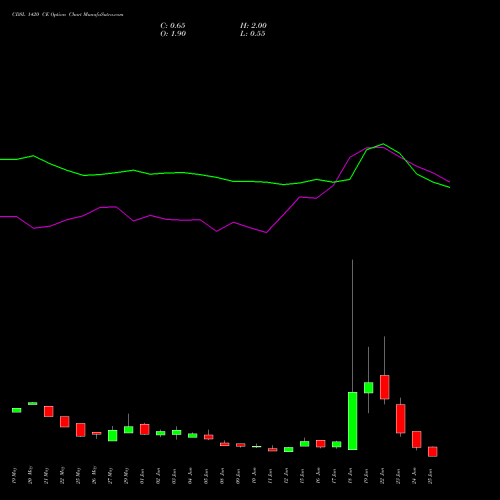Click the red candle body above 24 Jun

pyautogui.click(x=417, y=439)
